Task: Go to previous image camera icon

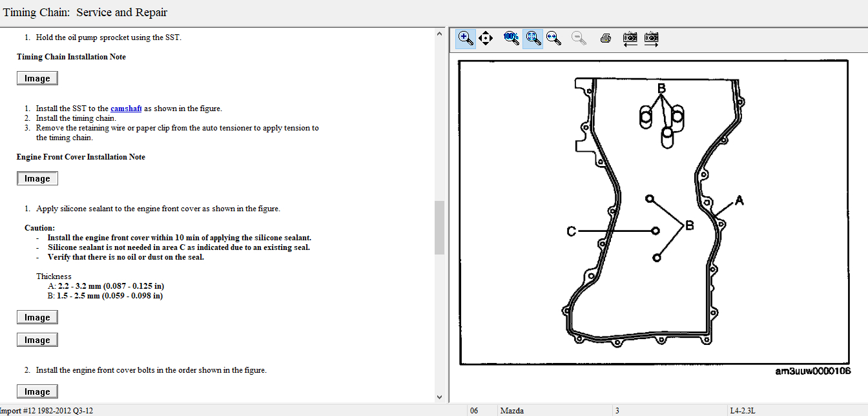Action: point(630,38)
